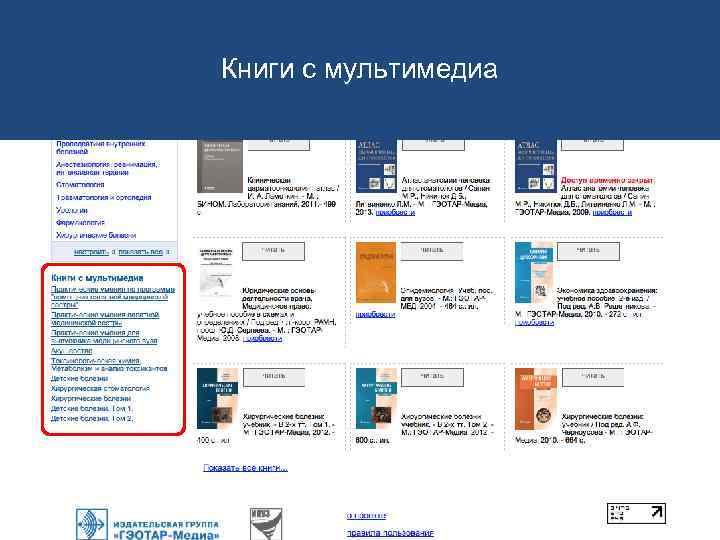Select Хирургические болезни in top category list
The image size is (720, 540).
pyautogui.click(x=96, y=236)
